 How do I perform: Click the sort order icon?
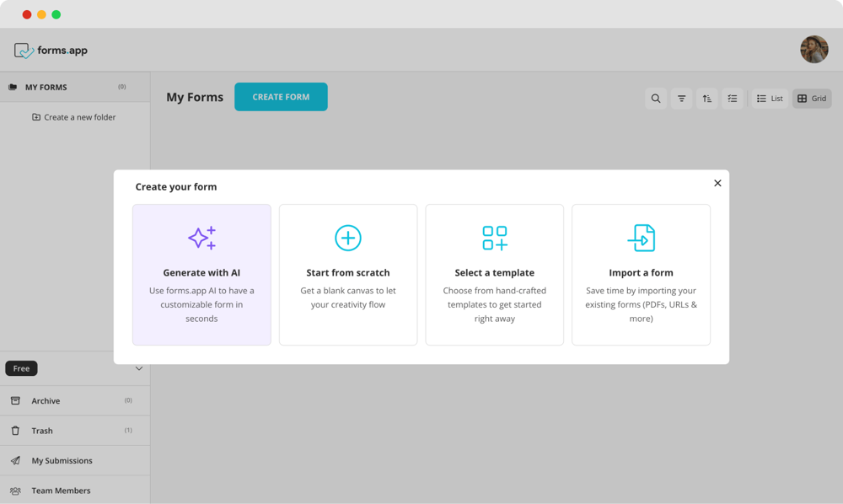[707, 99]
